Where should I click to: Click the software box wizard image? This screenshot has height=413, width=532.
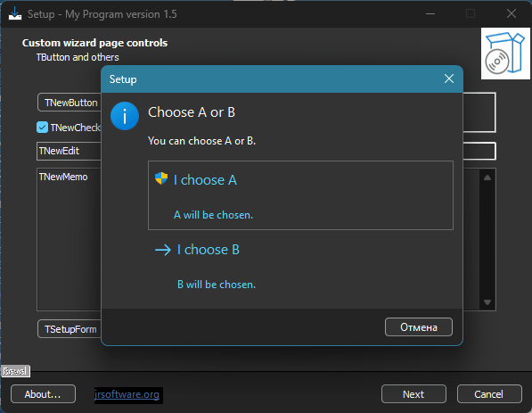[x=505, y=54]
